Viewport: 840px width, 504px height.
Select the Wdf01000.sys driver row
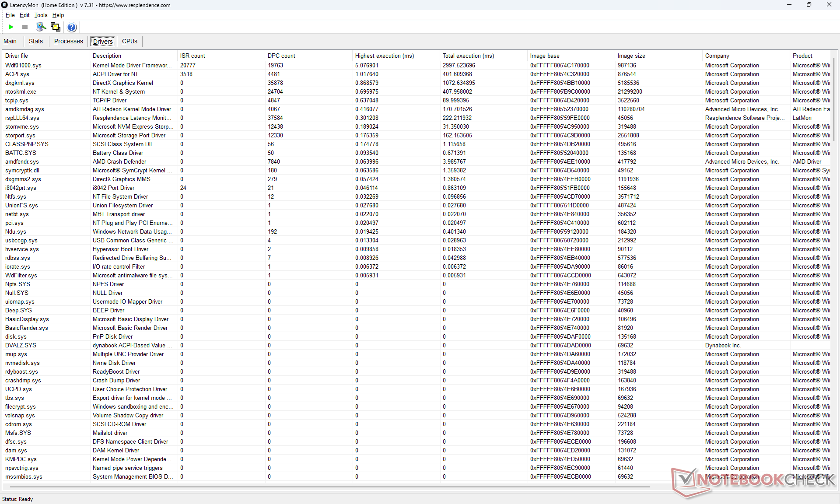pos(23,65)
